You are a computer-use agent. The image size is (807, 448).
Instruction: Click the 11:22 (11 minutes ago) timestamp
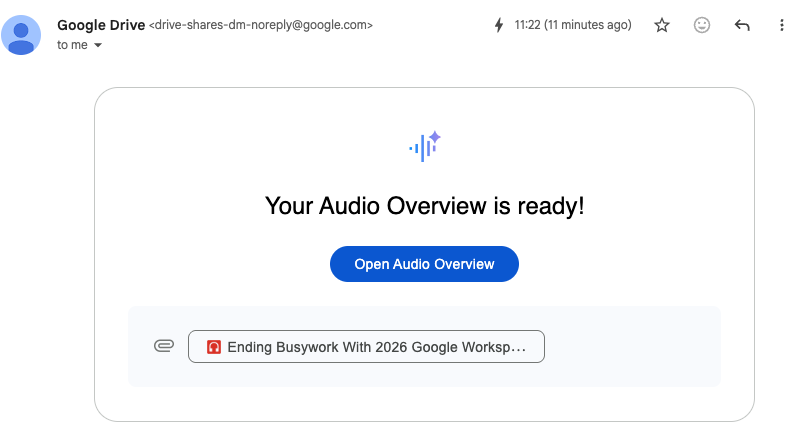click(573, 25)
